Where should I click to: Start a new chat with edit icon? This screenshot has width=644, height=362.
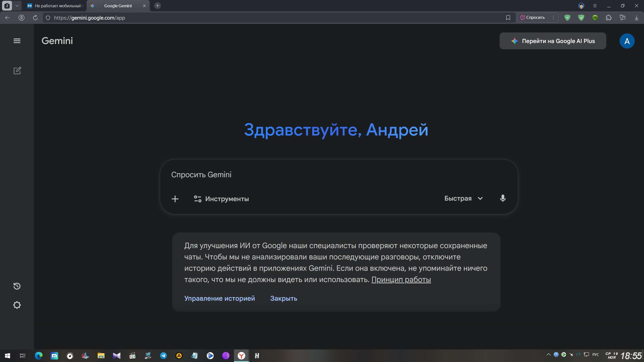(17, 71)
